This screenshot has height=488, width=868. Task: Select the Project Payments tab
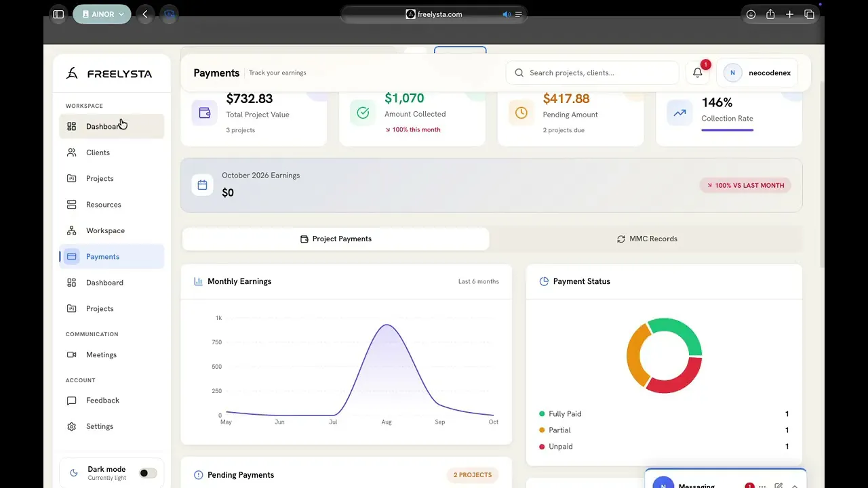(x=336, y=239)
